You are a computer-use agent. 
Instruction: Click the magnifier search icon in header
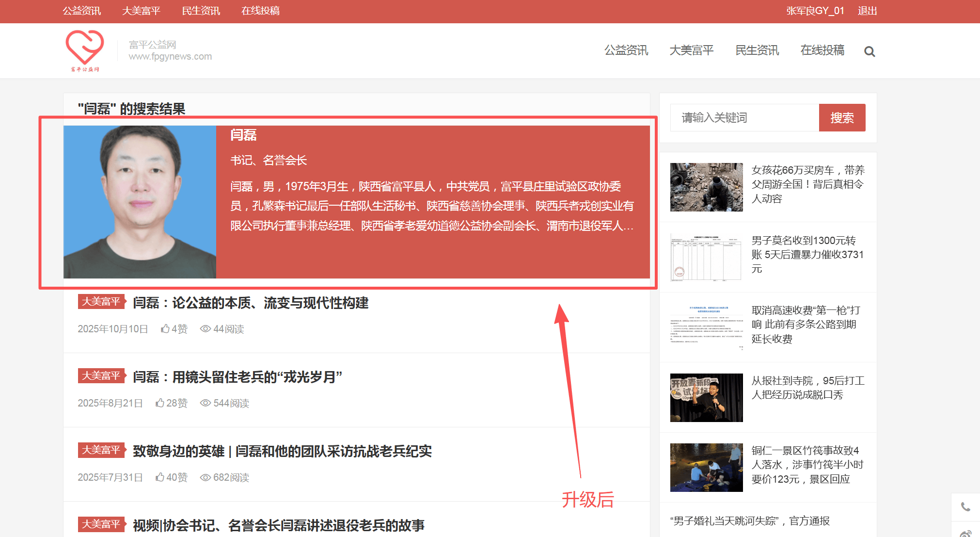click(869, 51)
